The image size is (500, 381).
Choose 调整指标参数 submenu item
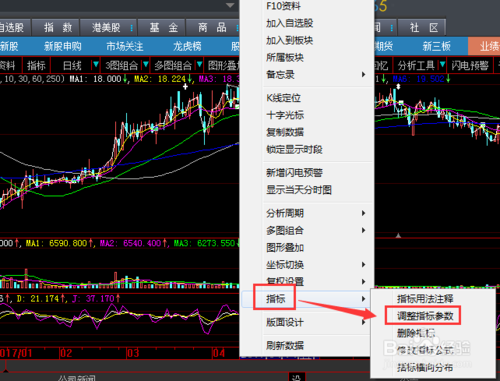[425, 316]
